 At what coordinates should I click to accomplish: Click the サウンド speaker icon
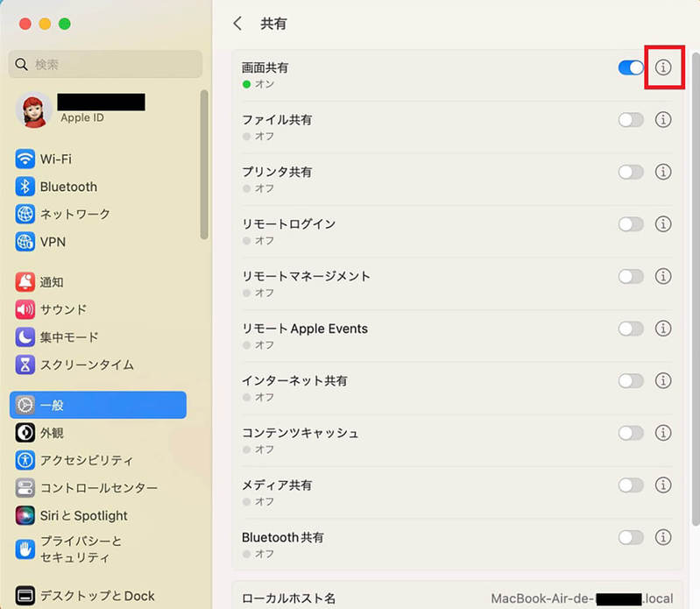pyautogui.click(x=25, y=309)
